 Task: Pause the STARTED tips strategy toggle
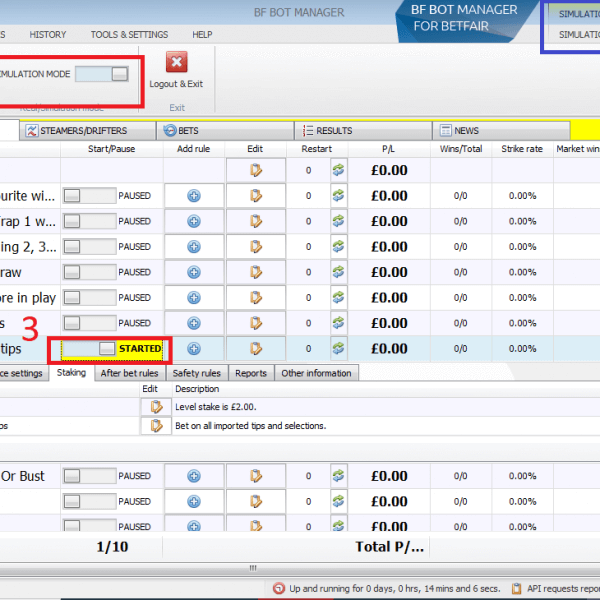point(89,349)
